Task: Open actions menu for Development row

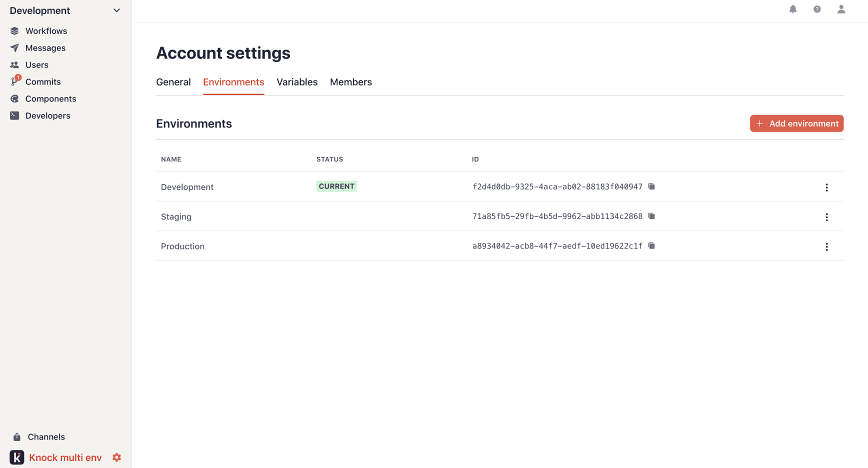Action: [x=826, y=187]
